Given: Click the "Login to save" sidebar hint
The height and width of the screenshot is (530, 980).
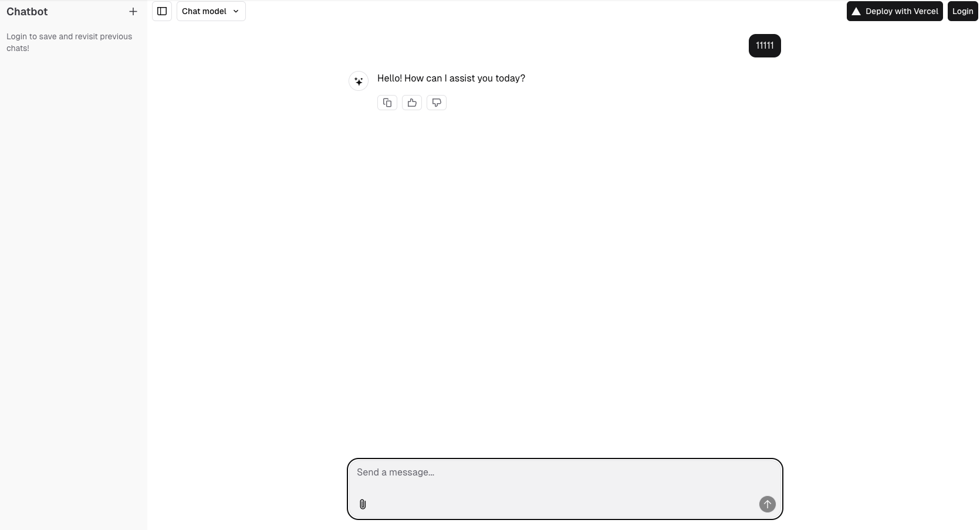Looking at the screenshot, I should 69,42.
